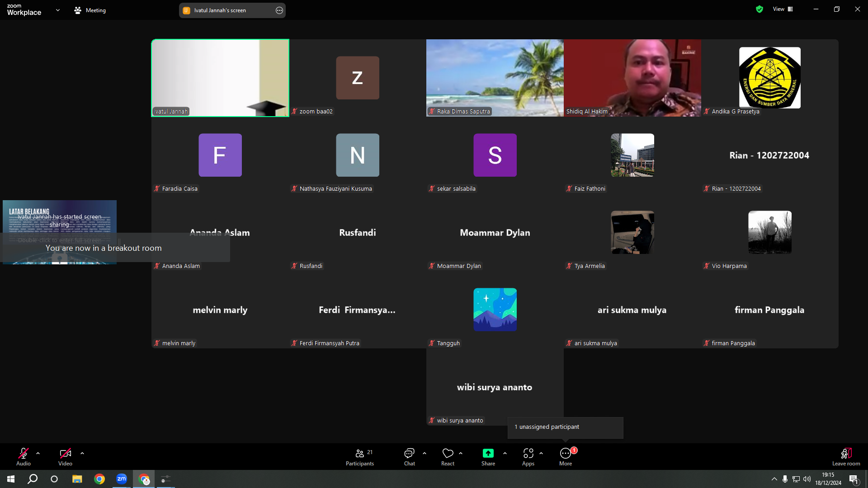Image resolution: width=868 pixels, height=488 pixels.
Task: Select Raka Dimas Saputra's beach tile
Action: (495, 78)
